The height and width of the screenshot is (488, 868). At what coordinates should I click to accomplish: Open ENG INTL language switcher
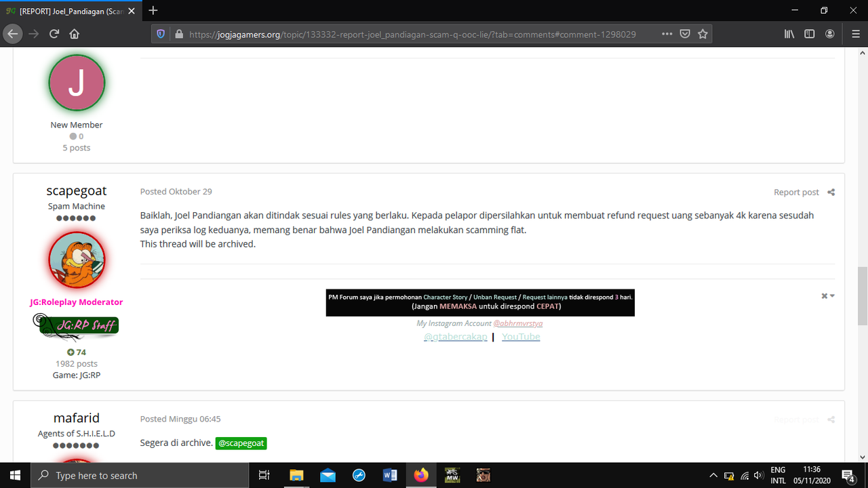(x=778, y=475)
